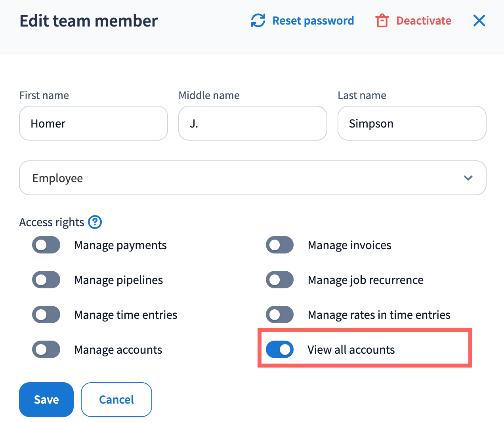Expand role list via chevron arrow
The height and width of the screenshot is (423, 504).
tap(468, 178)
